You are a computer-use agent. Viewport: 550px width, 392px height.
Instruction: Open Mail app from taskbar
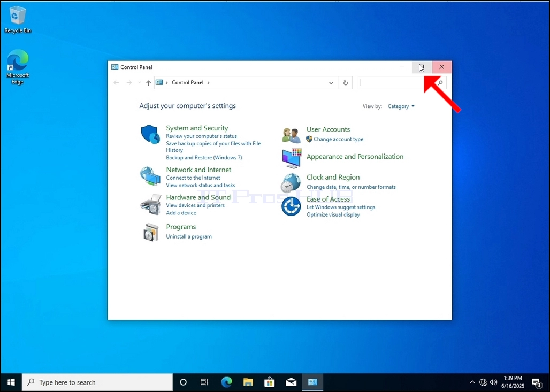click(291, 382)
